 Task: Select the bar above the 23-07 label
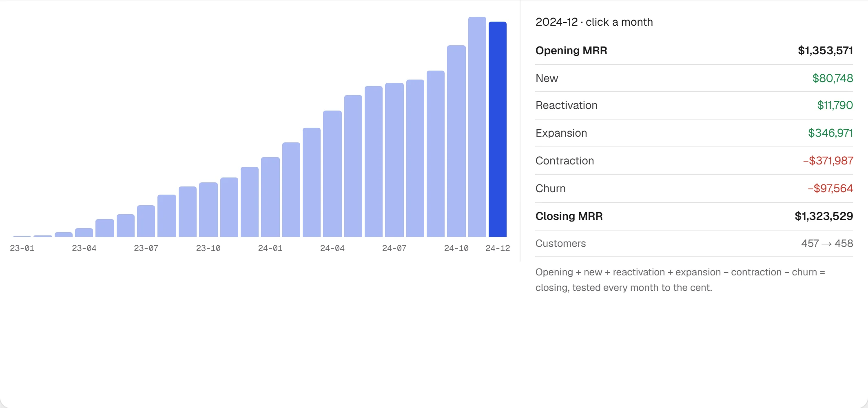point(146,221)
